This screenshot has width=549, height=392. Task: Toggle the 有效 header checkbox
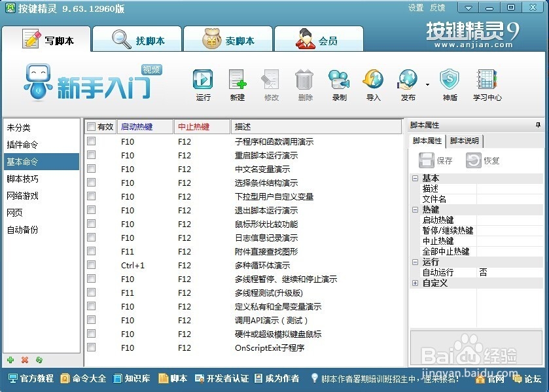90,126
